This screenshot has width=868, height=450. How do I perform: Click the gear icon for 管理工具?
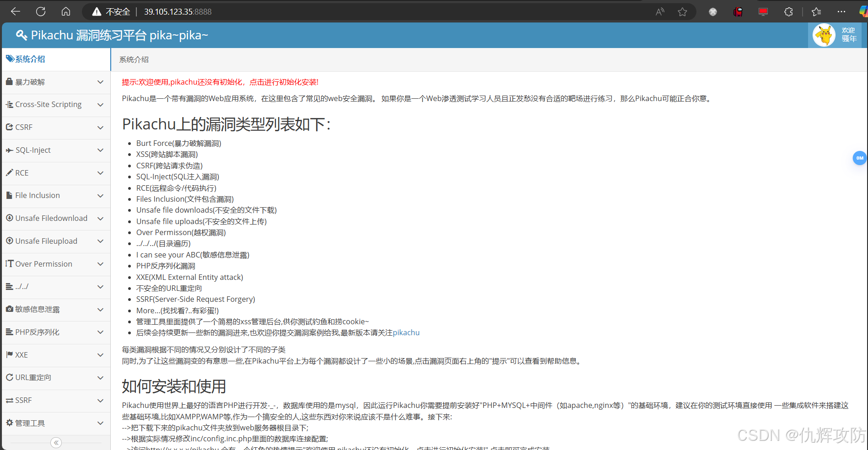click(9, 423)
